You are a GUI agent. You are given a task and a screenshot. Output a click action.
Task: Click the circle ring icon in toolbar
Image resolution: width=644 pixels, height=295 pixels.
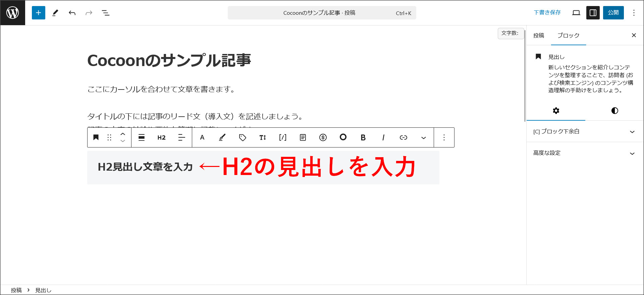coord(343,137)
